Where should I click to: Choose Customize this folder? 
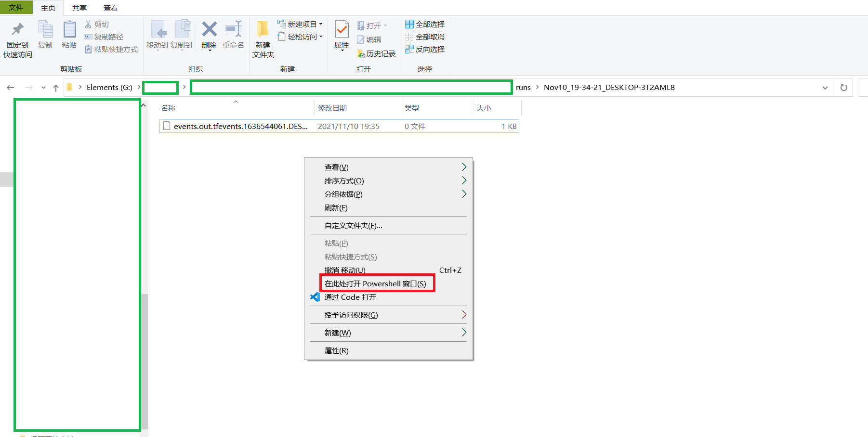click(x=389, y=225)
